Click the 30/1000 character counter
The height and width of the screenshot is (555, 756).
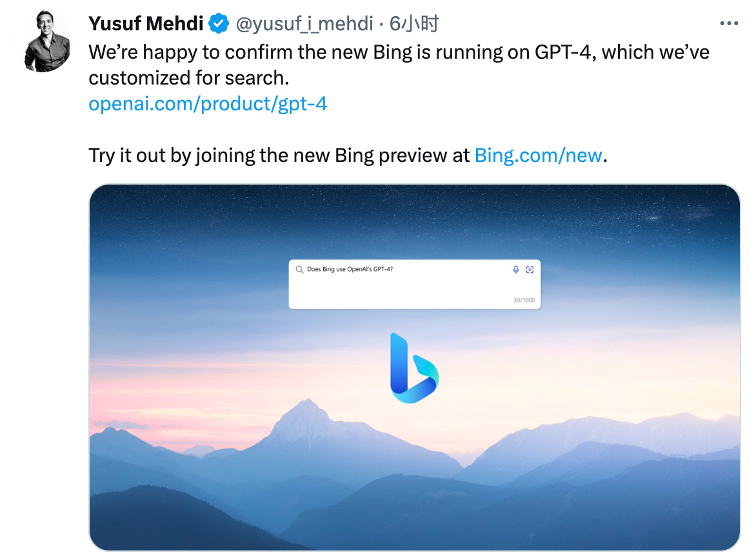point(524,300)
